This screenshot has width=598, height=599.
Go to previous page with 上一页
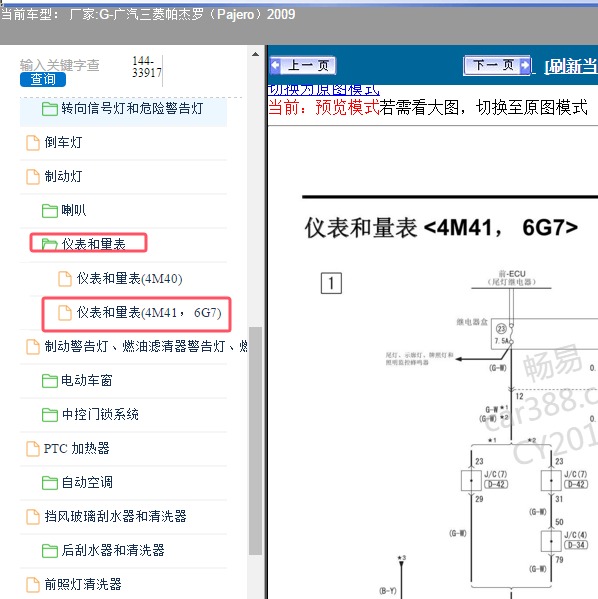pyautogui.click(x=303, y=65)
